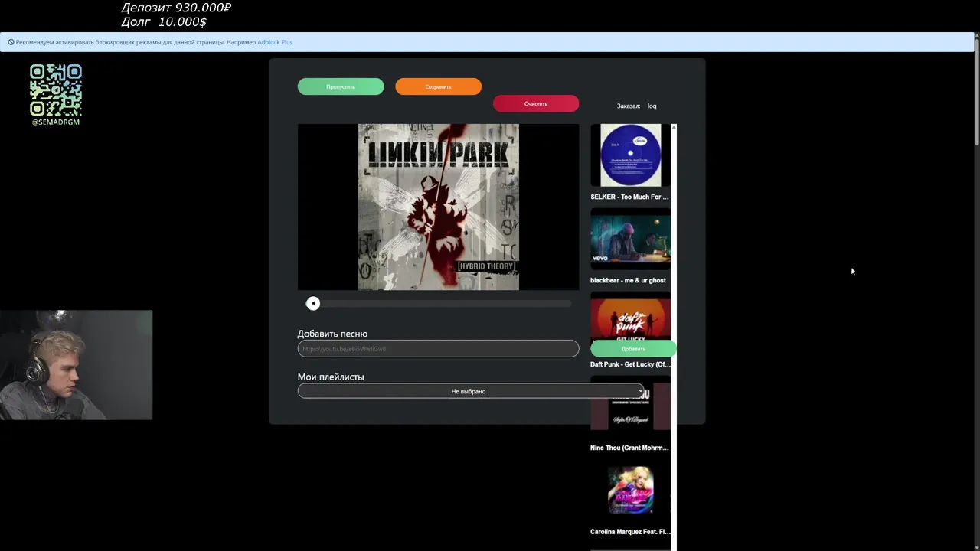Viewport: 980px width, 551px height.
Task: Click the song URL input field
Action: pos(438,349)
